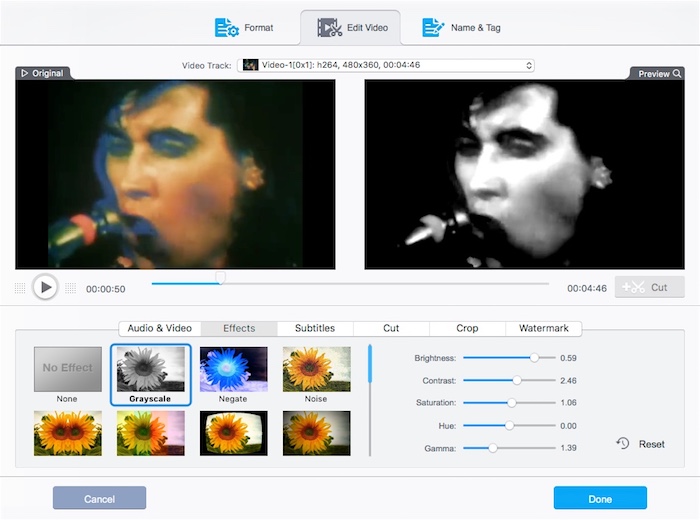Select the Effects sub-tab

click(239, 328)
